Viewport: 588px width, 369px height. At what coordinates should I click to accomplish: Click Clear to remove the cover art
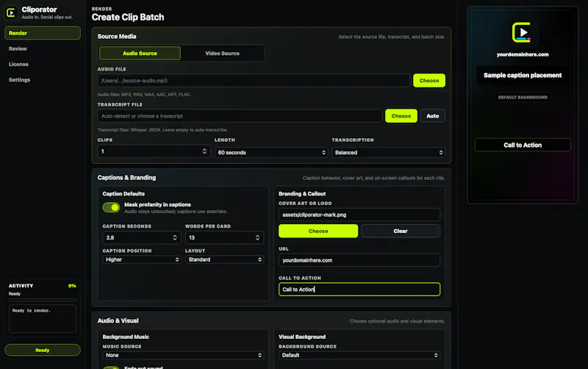[400, 231]
